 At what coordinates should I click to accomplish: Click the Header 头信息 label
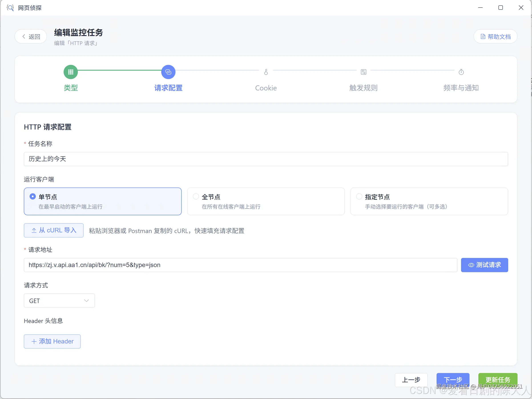click(43, 321)
